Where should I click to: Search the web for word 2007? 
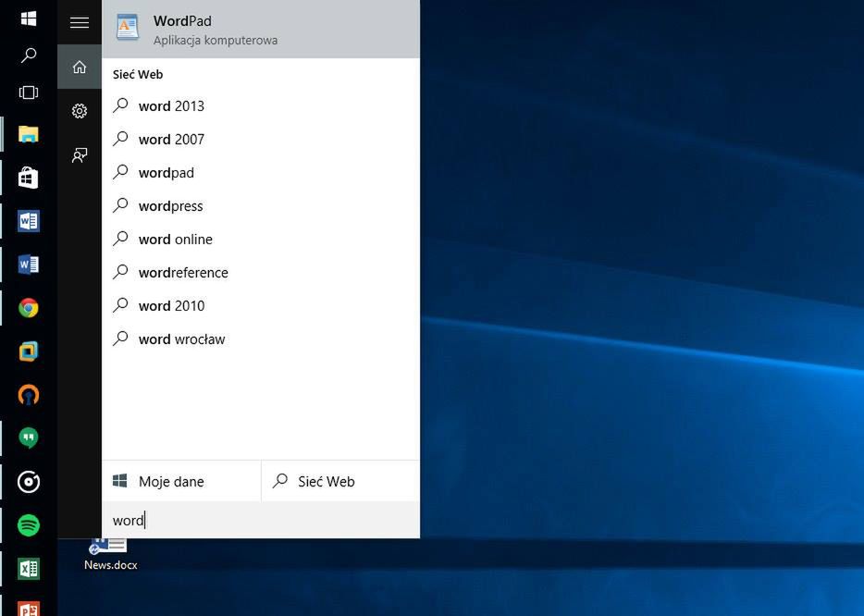pos(261,140)
